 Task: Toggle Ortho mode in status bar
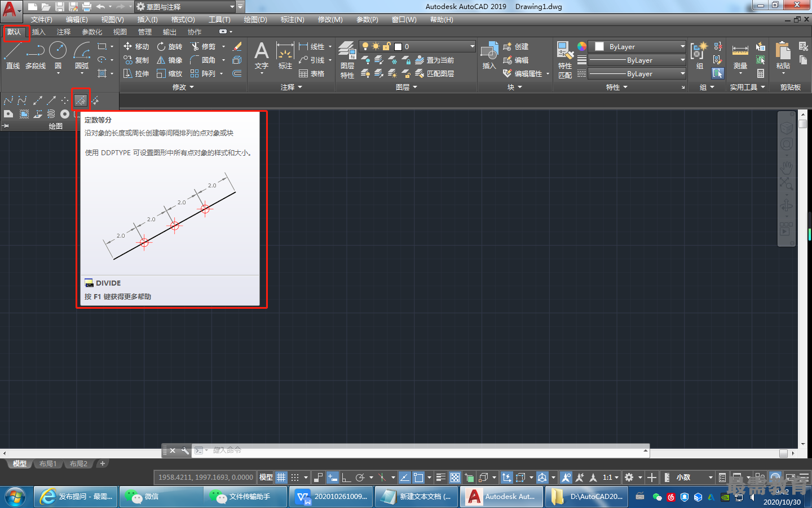pos(346,478)
